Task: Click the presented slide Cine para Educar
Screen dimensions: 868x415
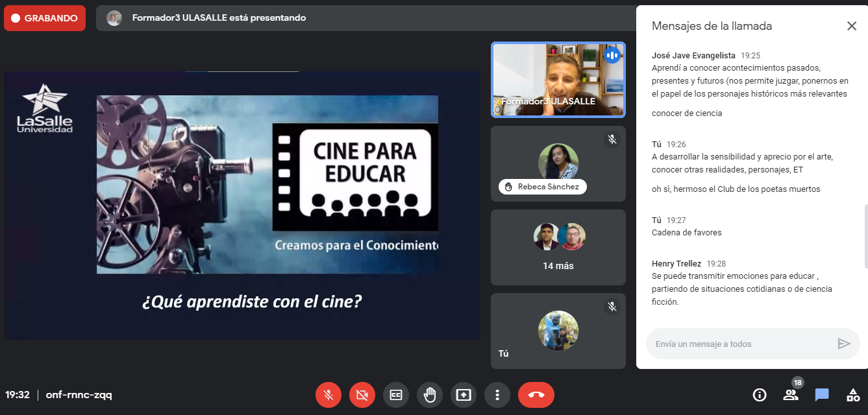Action: click(242, 206)
